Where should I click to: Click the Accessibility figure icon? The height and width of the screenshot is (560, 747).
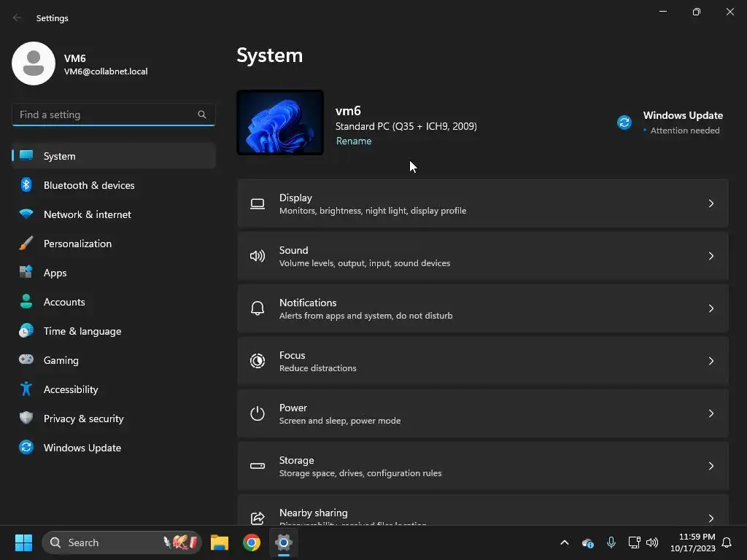[26, 389]
